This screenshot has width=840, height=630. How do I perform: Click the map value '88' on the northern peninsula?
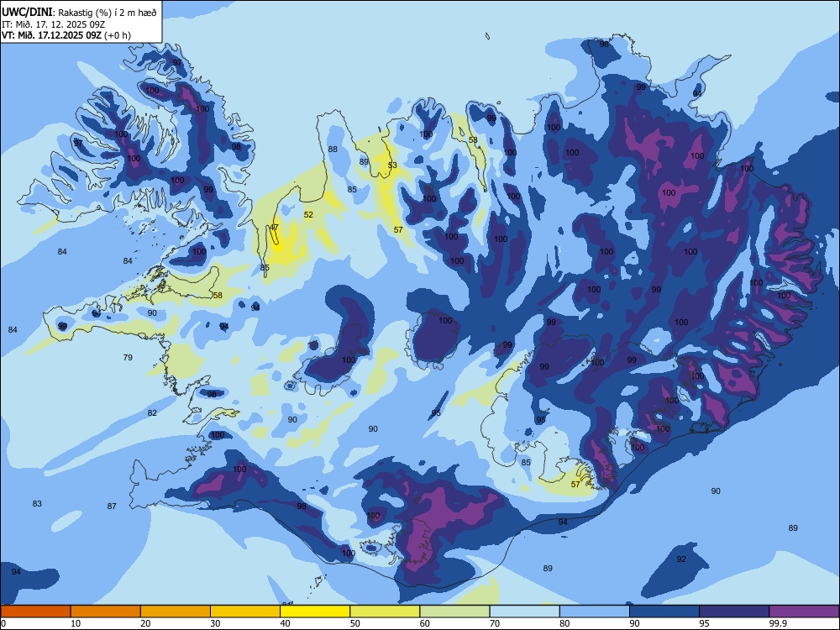point(333,149)
